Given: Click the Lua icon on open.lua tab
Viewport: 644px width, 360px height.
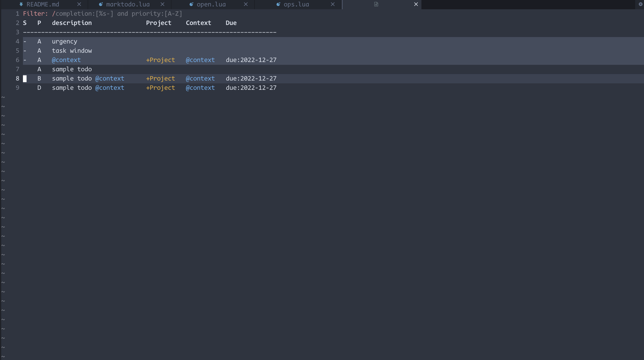Looking at the screenshot, I should (x=191, y=4).
